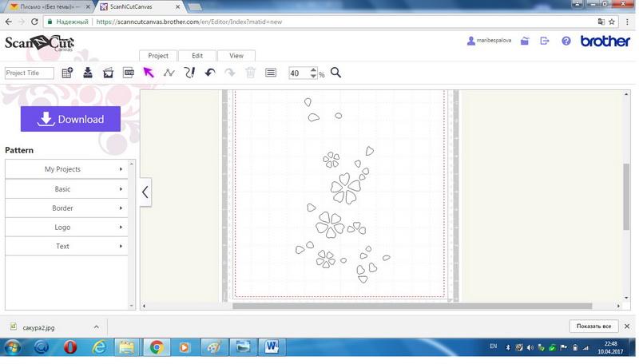Open the Project menu tab
Image resolution: width=639 pixels, height=364 pixels.
click(158, 56)
